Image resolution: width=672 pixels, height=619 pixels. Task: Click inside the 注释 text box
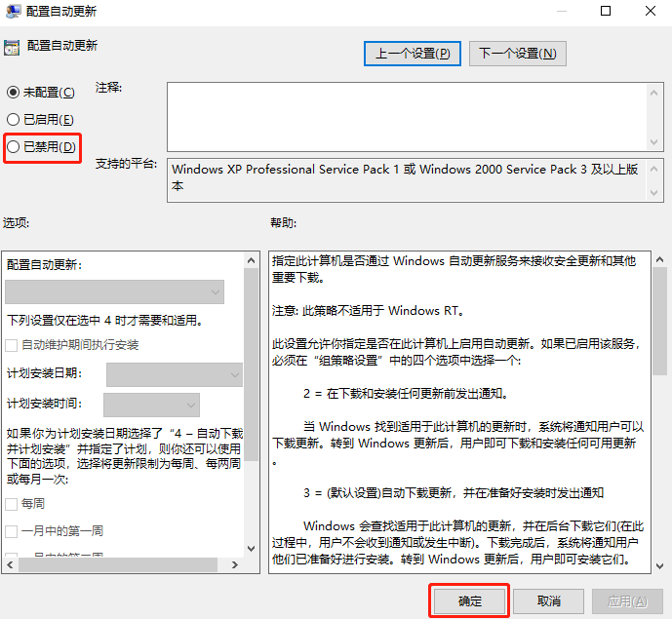pos(405,116)
